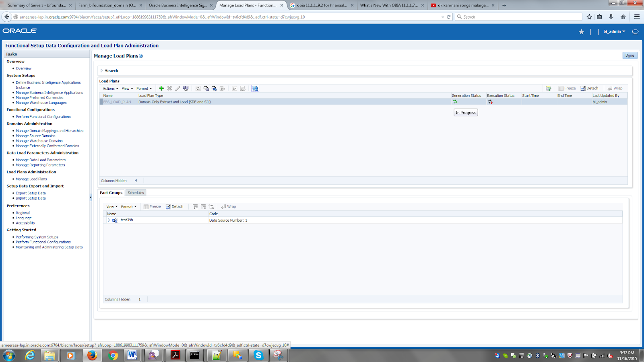Click the green generation status icon in EBS_LOAD_PLAN row
644x362 pixels.
[455, 102]
